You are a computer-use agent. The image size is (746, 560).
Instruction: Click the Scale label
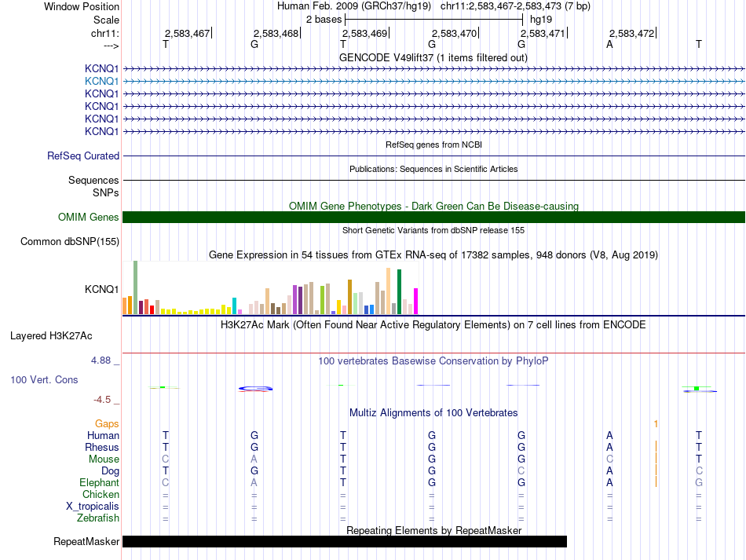106,20
